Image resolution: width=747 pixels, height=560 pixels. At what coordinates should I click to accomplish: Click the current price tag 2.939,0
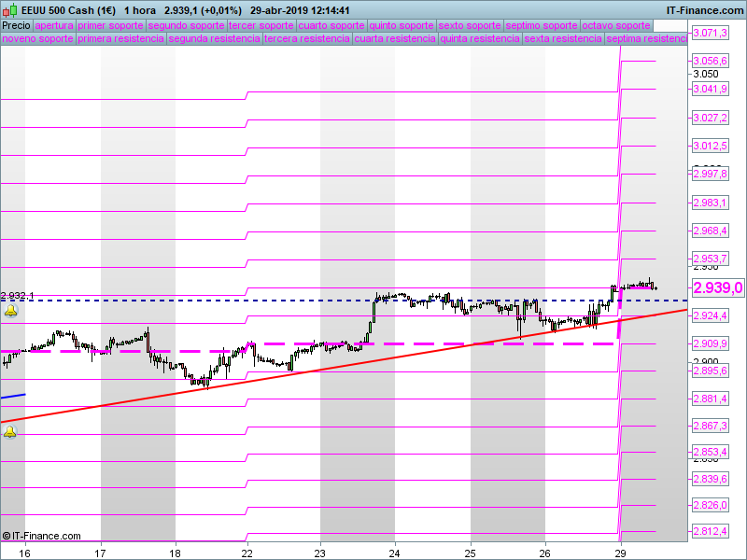717,287
